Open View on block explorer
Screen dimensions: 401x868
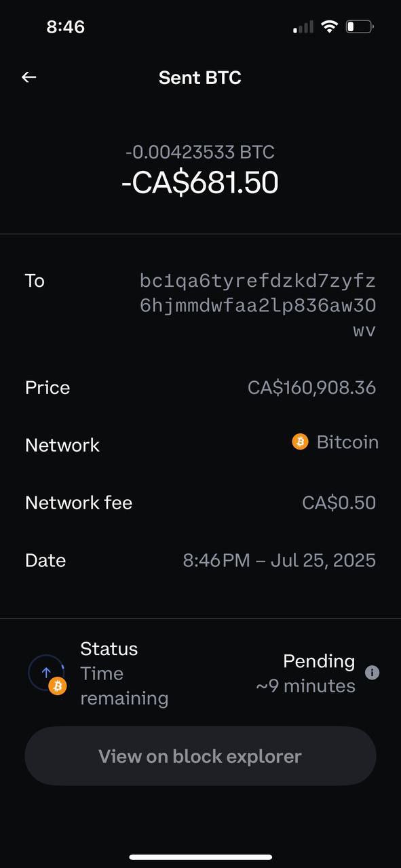200,756
